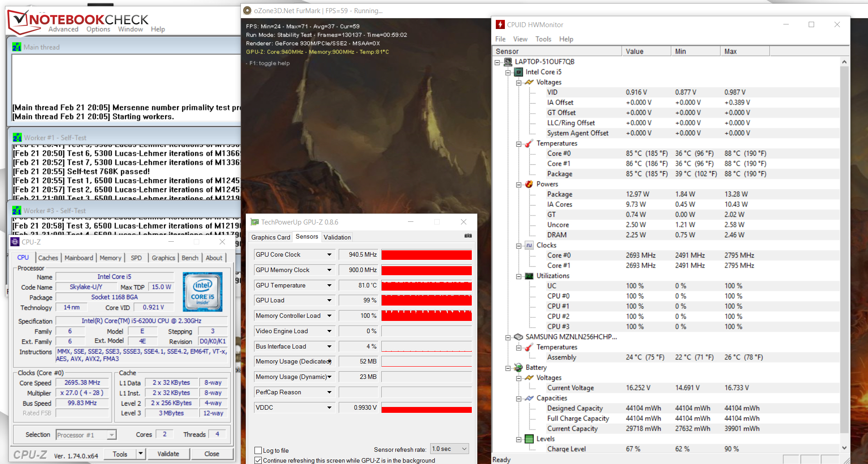
Task: Collapse the SAMSUNG MZNLN256HCHP tree node
Action: (508, 337)
